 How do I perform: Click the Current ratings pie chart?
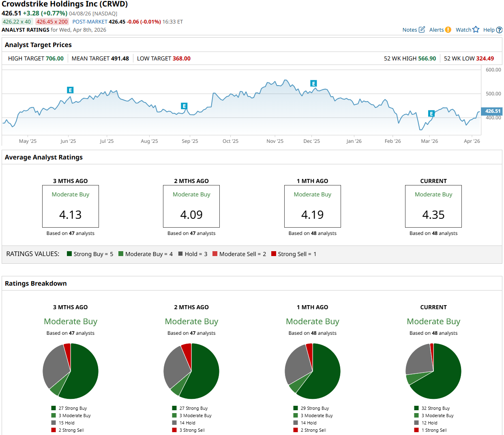[433, 371]
